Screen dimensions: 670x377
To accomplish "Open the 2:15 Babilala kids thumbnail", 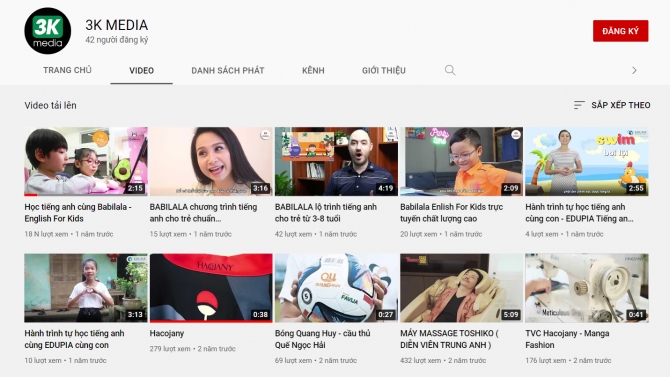I will [x=86, y=162].
